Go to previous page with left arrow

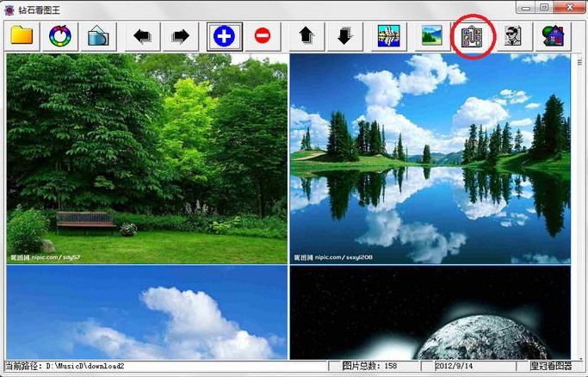pyautogui.click(x=142, y=36)
